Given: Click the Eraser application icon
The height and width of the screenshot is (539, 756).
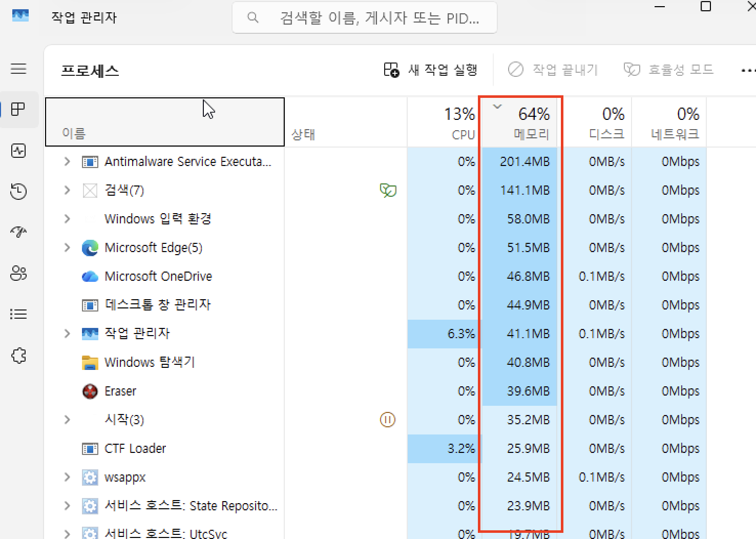Looking at the screenshot, I should 90,391.
